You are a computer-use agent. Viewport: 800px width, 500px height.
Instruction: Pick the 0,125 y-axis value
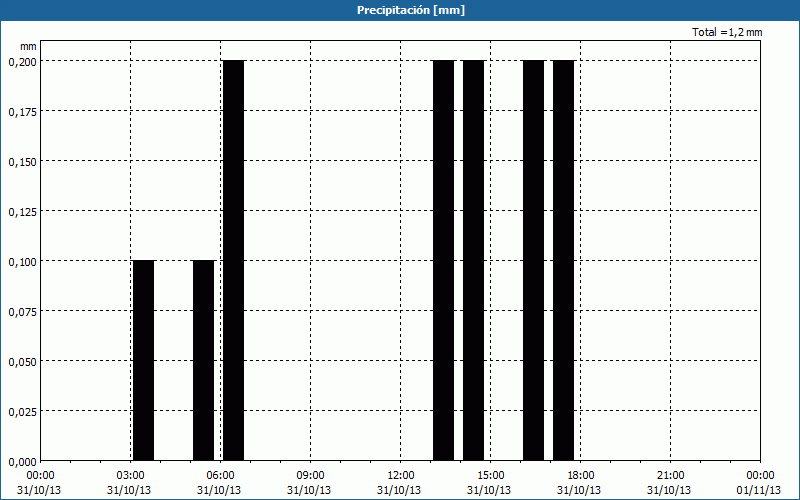pyautogui.click(x=22, y=211)
